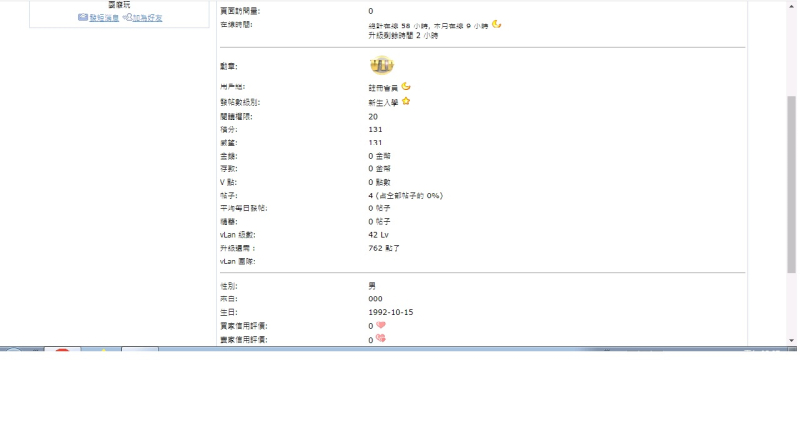Select the reading permission value 20
The height and width of the screenshot is (430, 800).
click(373, 117)
